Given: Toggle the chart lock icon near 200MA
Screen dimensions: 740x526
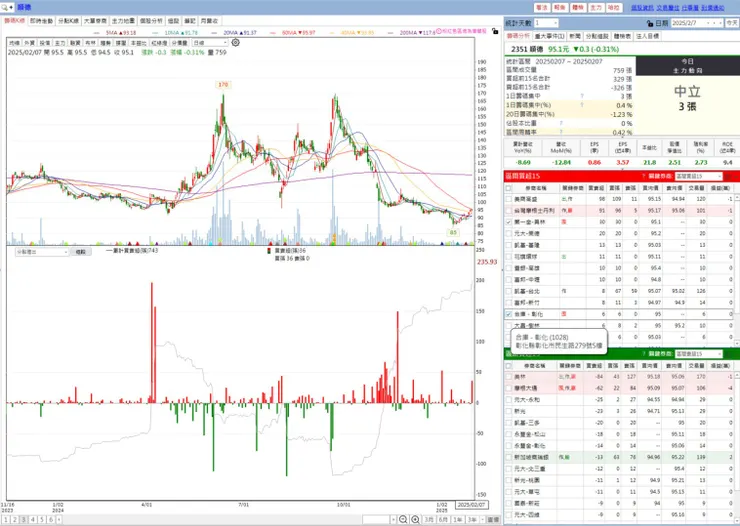Looking at the screenshot, I should [x=495, y=31].
